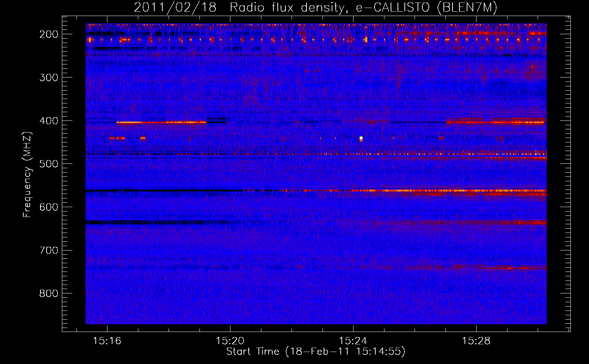
Task: Click the 500 frequency tick label
Action: click(48, 164)
